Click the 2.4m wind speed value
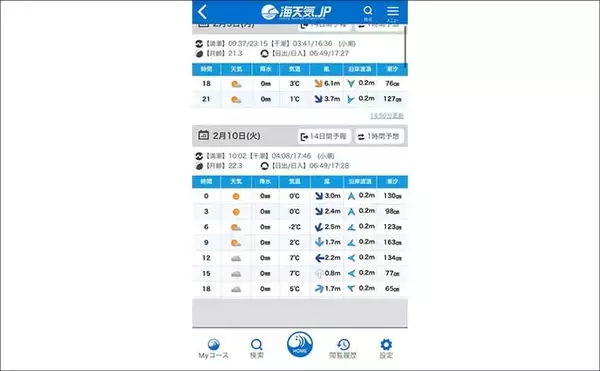Screen dimensions: 600x371 click(332, 211)
